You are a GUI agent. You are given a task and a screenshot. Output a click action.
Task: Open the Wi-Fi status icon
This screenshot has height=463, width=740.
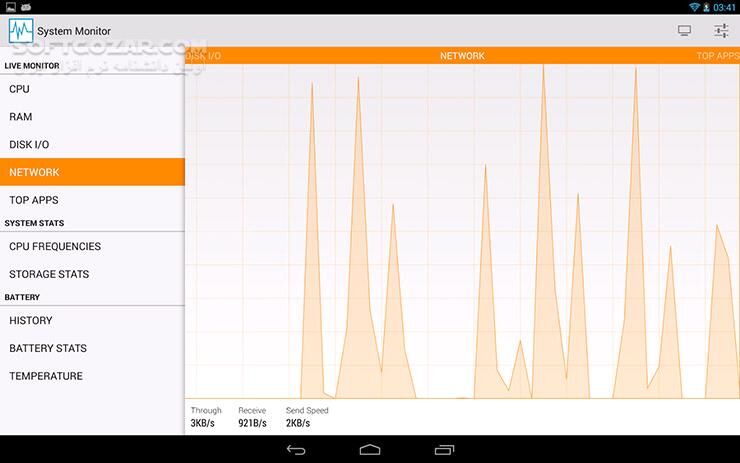(694, 7)
